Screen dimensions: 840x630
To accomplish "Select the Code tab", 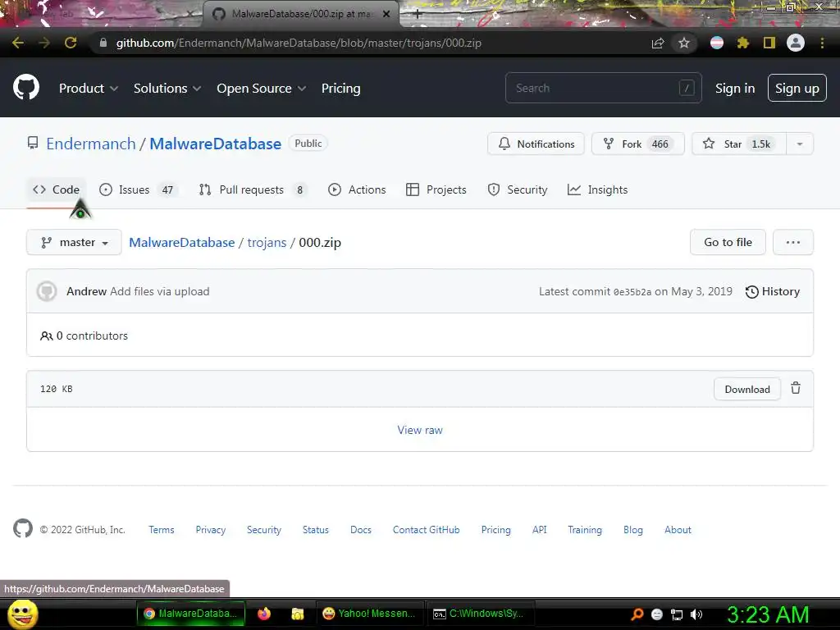I will pos(57,189).
